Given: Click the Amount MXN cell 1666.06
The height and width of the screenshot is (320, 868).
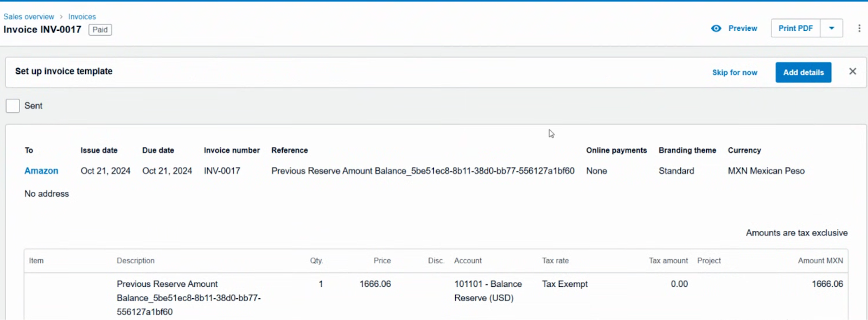Looking at the screenshot, I should 827,284.
